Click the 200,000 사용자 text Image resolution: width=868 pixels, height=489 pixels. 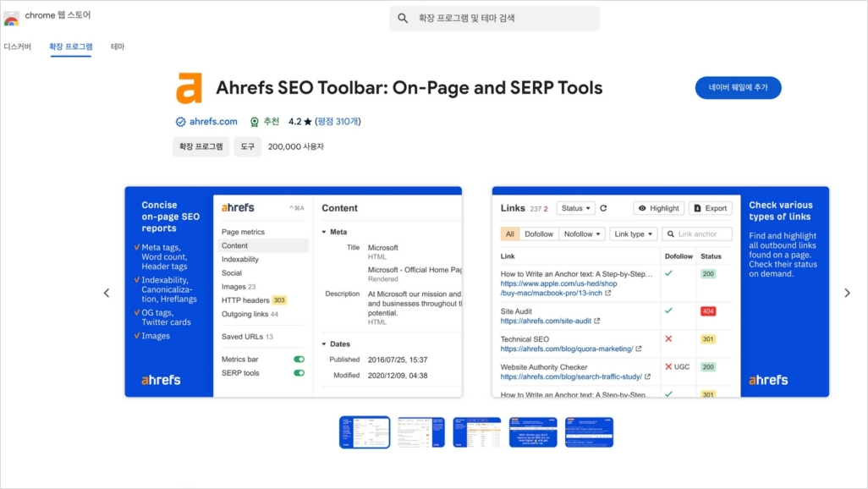(x=295, y=146)
